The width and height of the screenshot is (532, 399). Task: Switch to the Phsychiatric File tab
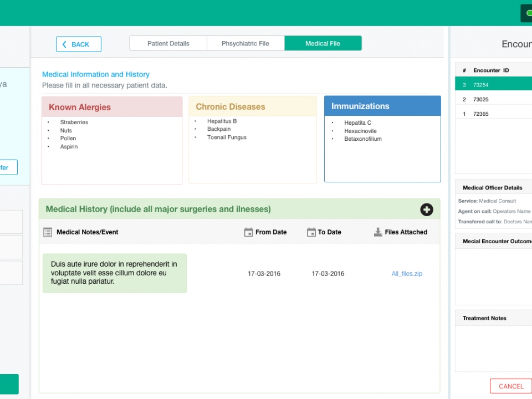click(x=245, y=43)
